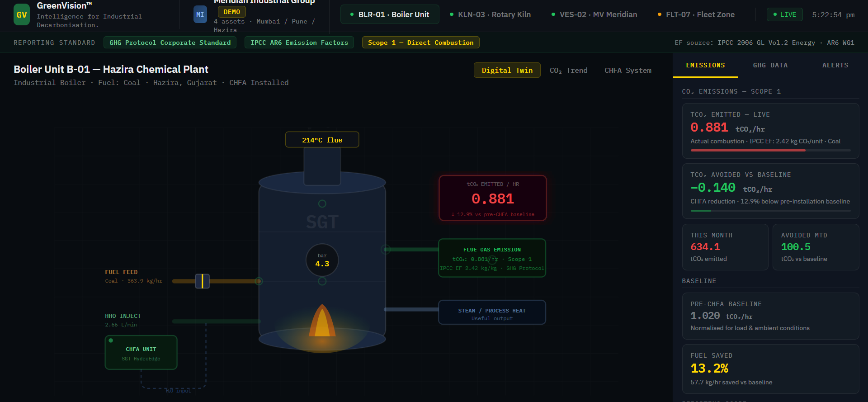This screenshot has width=868, height=402.
Task: Toggle the LIVE status indicator
Action: [x=784, y=14]
